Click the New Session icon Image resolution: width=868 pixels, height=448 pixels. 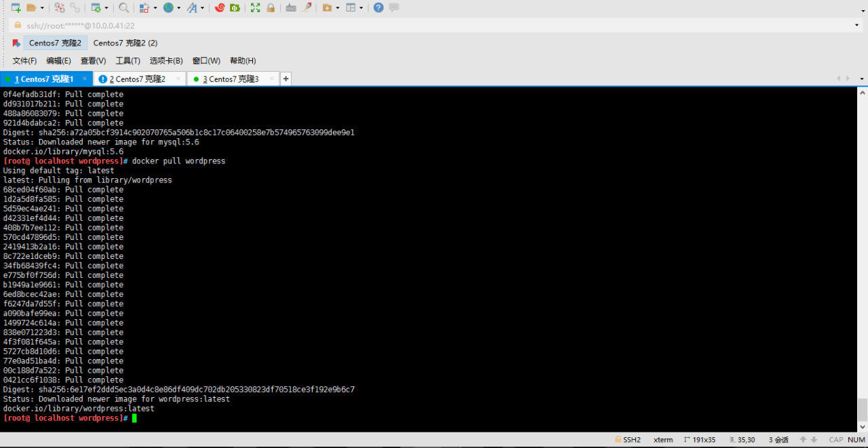(16, 7)
